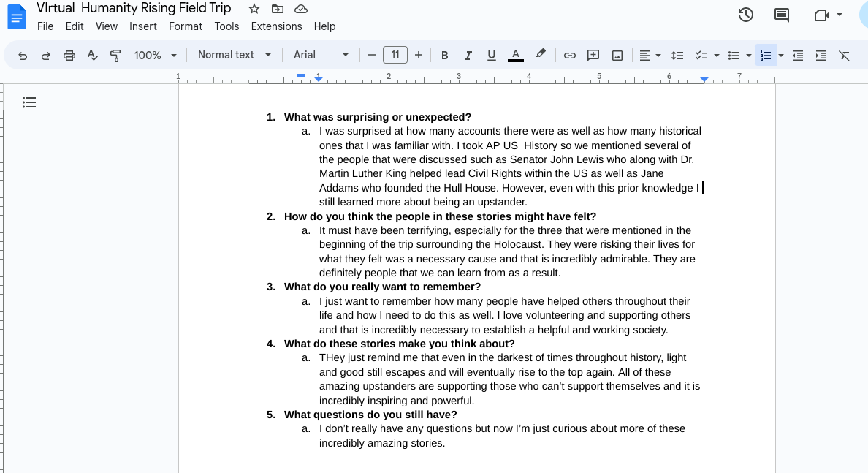868x473 pixels.
Task: View cloud save status icon
Action: click(300, 9)
